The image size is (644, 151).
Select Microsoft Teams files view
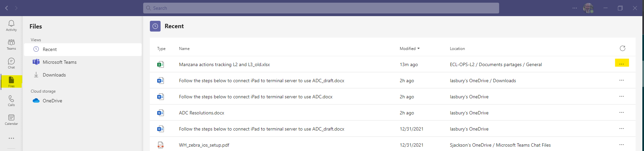coord(83,62)
